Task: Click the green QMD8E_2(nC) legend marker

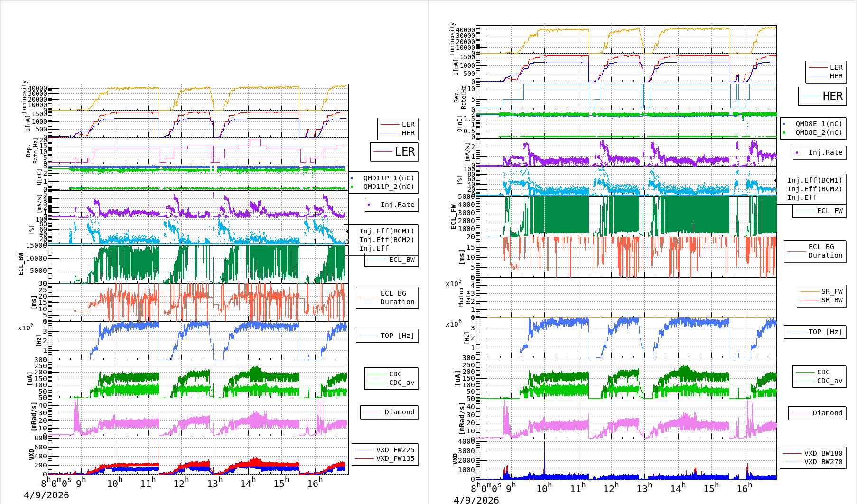Action: click(784, 133)
